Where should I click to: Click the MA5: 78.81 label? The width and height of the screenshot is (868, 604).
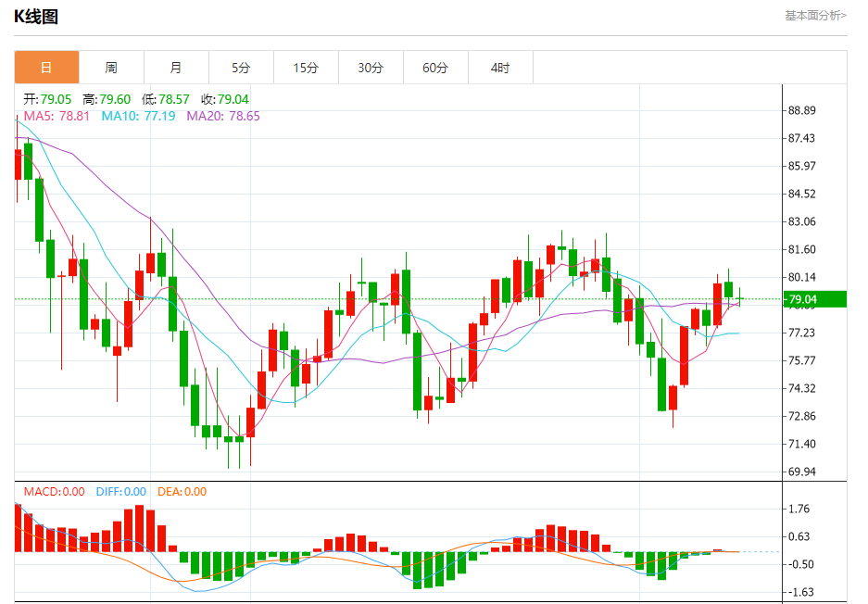click(57, 116)
